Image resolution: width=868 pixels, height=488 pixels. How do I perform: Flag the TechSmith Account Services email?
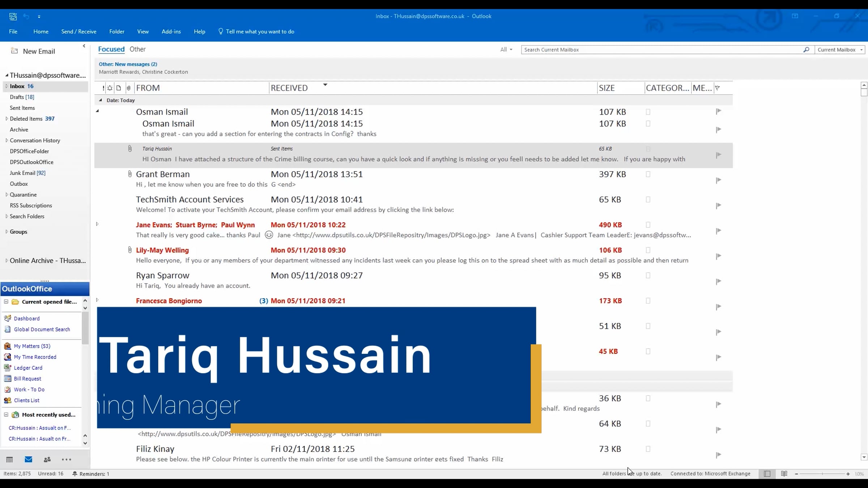pos(718,205)
